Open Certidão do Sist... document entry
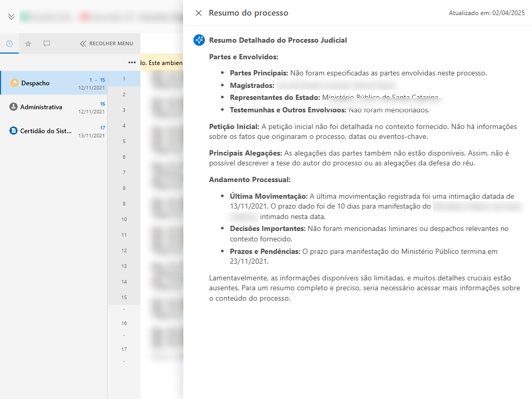 tap(46, 131)
